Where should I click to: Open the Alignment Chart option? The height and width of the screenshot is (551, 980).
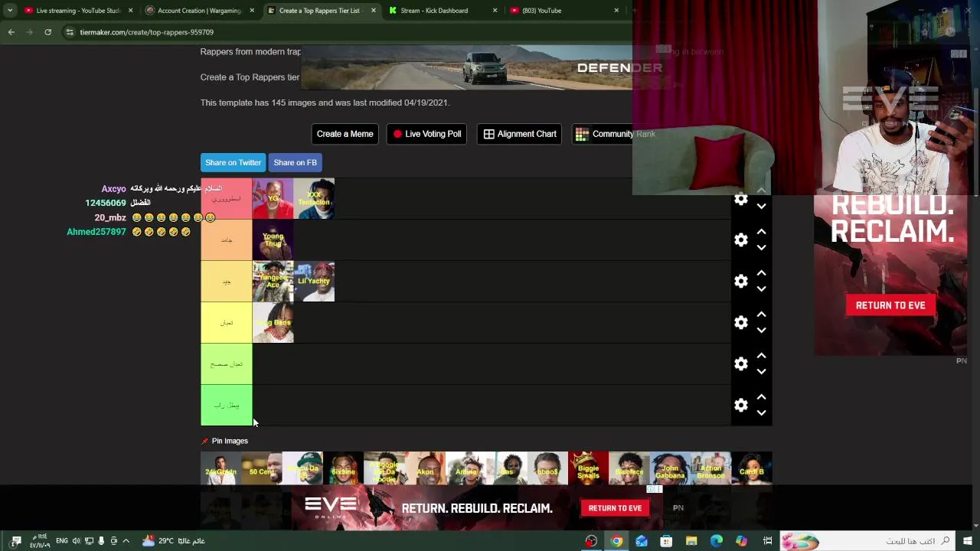520,134
